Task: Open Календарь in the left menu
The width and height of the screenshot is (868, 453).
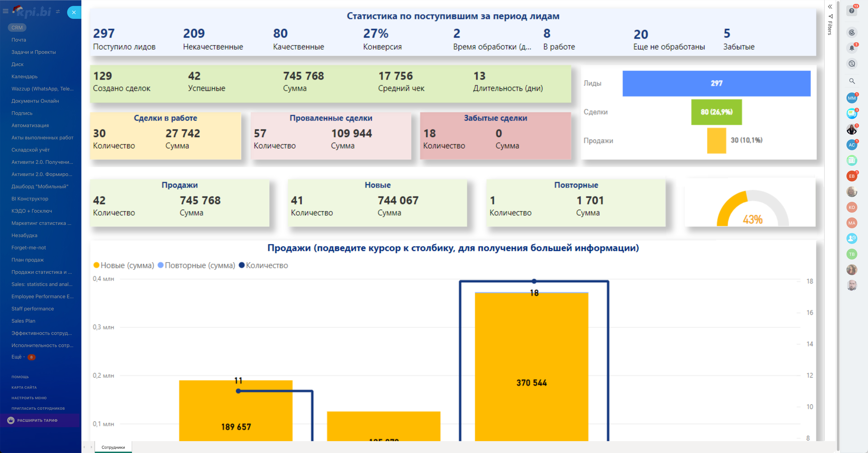Action: [x=24, y=77]
